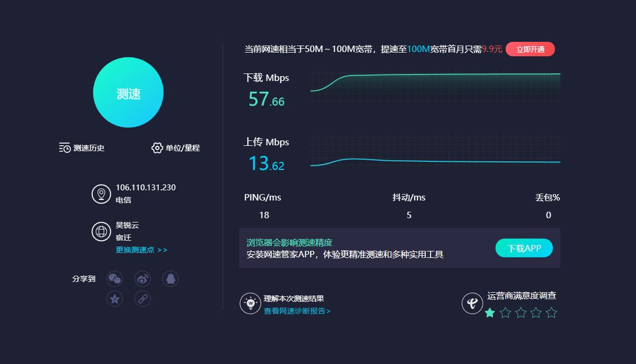The image size is (636, 364).
Task: Click the location pin icon beside IP address
Action: (x=101, y=194)
